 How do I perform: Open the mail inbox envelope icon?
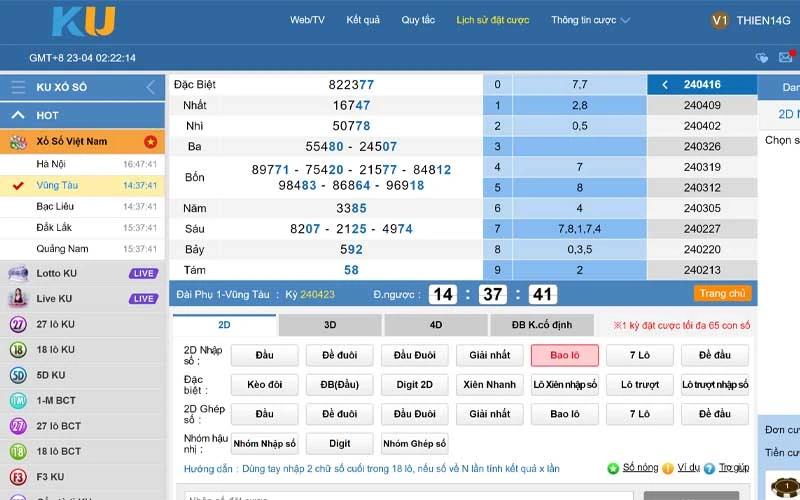pos(789,59)
